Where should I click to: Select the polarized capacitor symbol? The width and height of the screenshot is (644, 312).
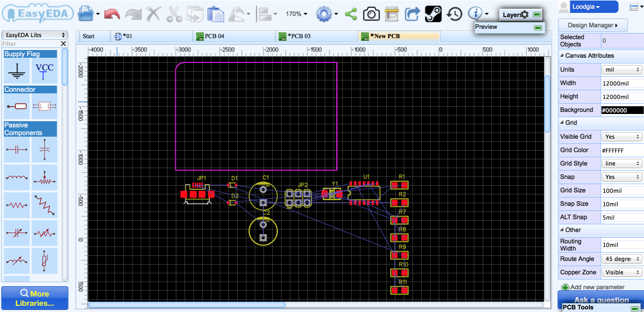[x=44, y=150]
